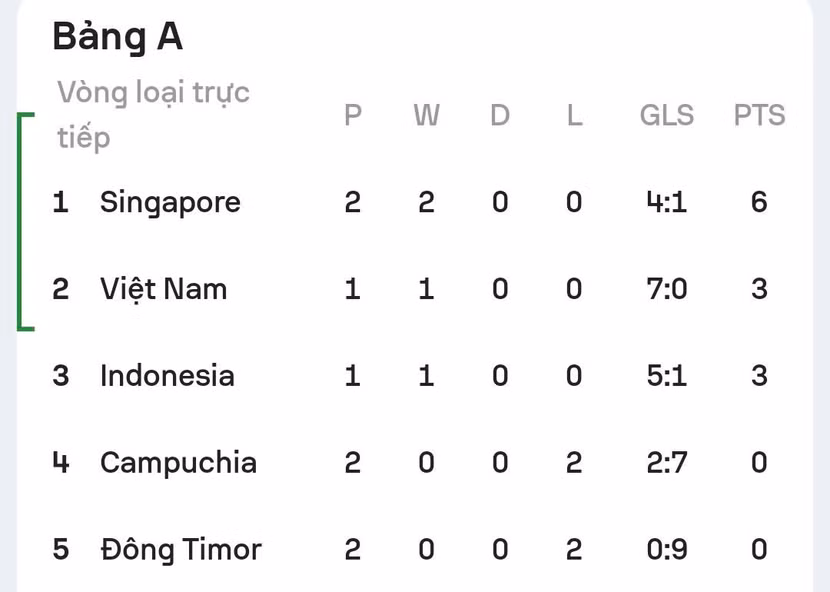Click the W (wins) column header

(427, 115)
